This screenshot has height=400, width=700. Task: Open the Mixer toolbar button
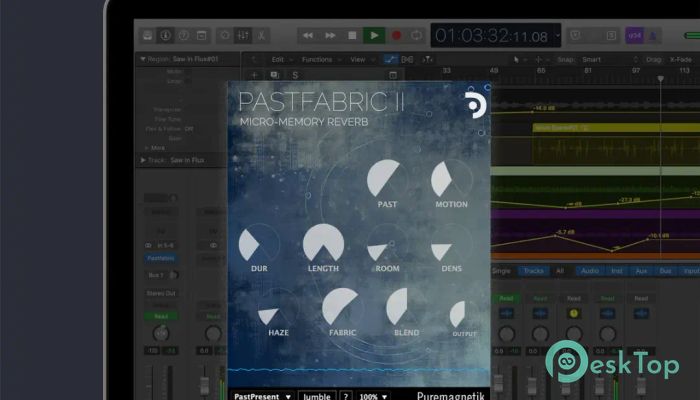tap(243, 36)
